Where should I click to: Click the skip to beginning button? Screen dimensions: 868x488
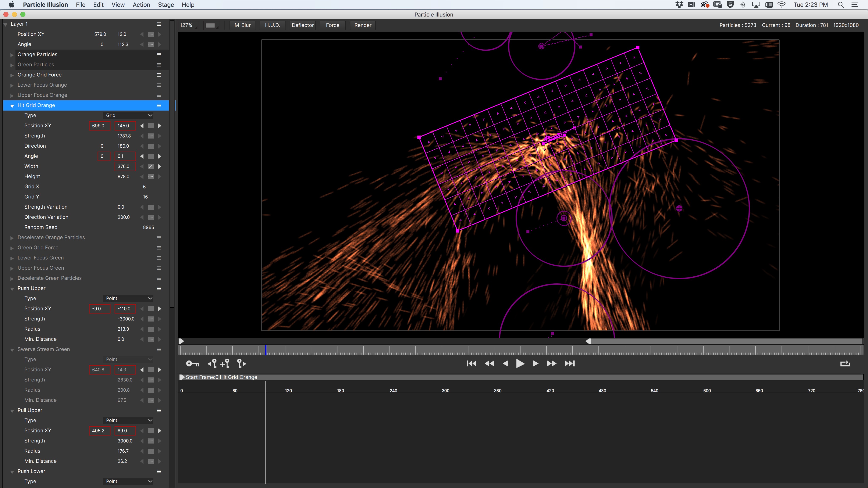point(472,363)
